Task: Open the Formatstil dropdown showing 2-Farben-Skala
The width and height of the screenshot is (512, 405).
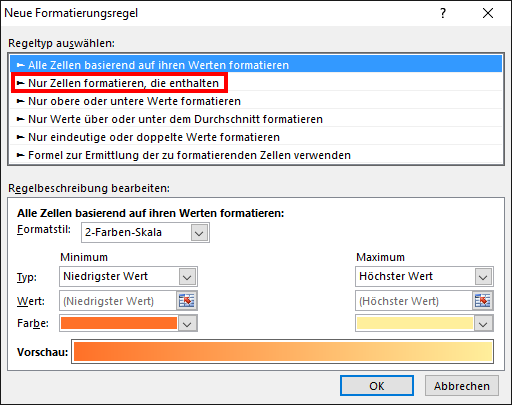Action: click(145, 232)
